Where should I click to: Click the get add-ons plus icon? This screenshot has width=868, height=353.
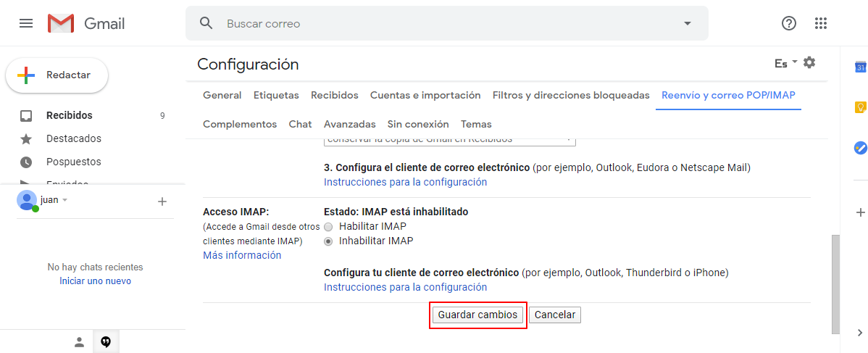point(860,212)
